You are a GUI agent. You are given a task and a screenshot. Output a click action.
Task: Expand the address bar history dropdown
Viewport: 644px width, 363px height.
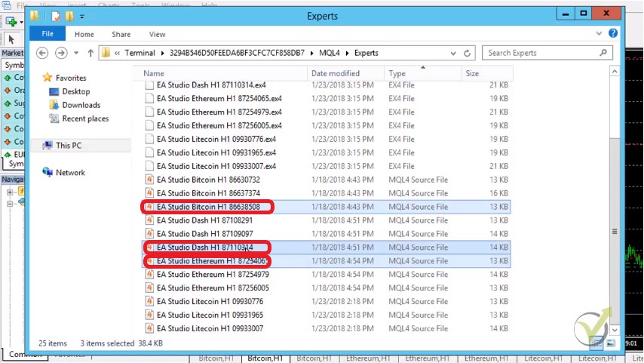[453, 53]
